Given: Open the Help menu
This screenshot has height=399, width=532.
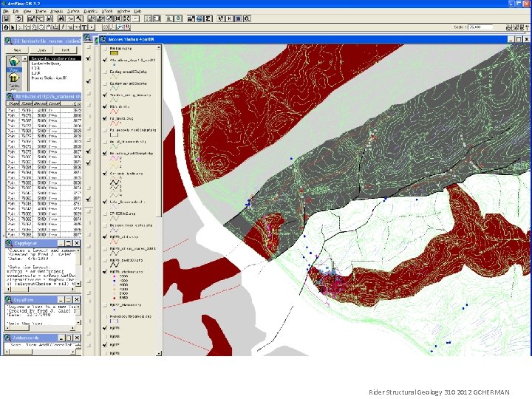Looking at the screenshot, I should pyautogui.click(x=137, y=11).
